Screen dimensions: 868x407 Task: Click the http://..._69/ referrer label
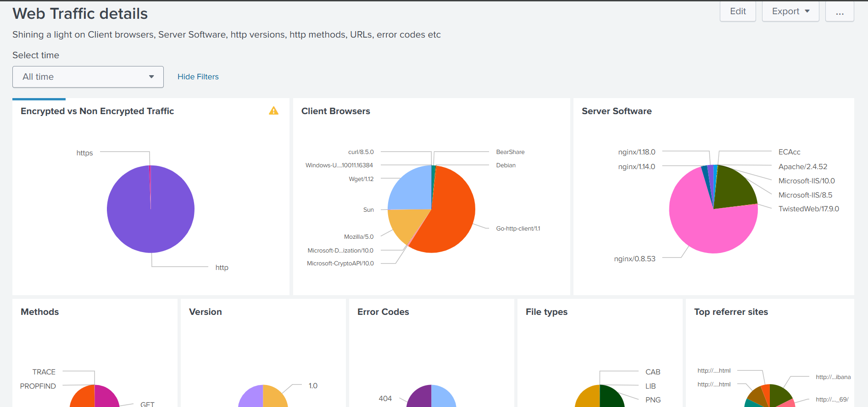[832, 400]
